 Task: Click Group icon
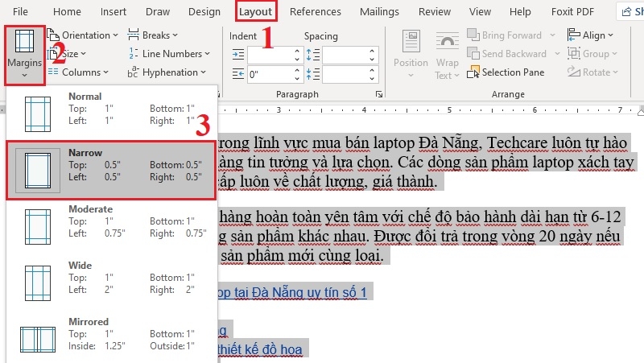click(573, 53)
